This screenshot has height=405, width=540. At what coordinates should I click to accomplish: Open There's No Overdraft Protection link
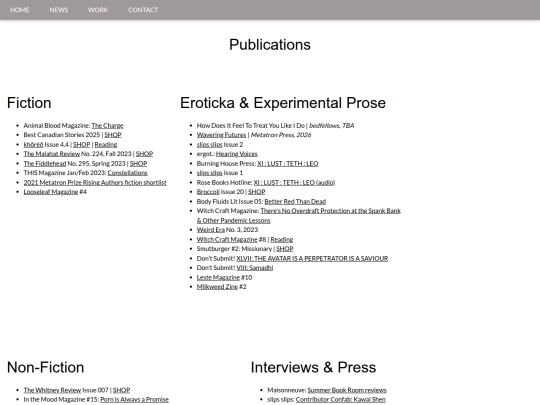[331, 211]
